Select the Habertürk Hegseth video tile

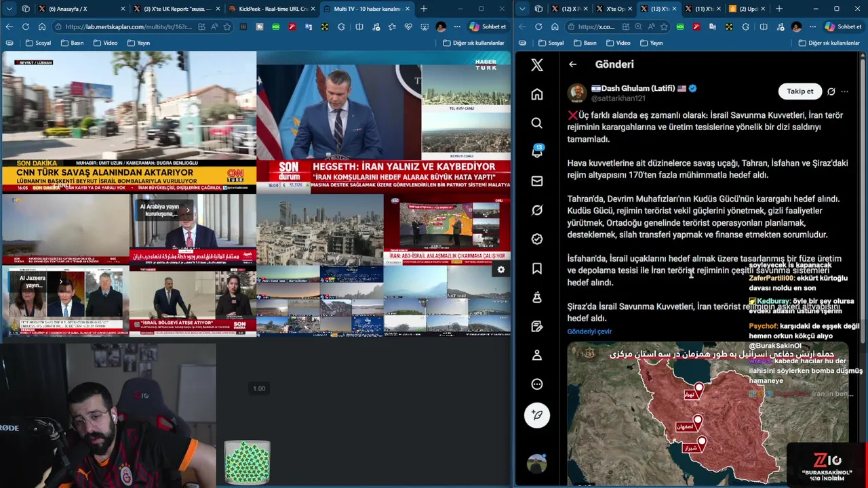[384, 122]
